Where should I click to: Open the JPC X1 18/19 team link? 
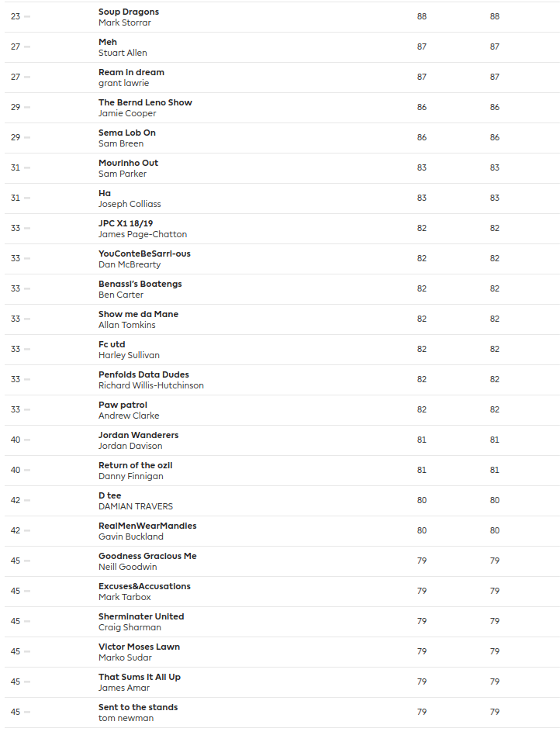[126, 223]
